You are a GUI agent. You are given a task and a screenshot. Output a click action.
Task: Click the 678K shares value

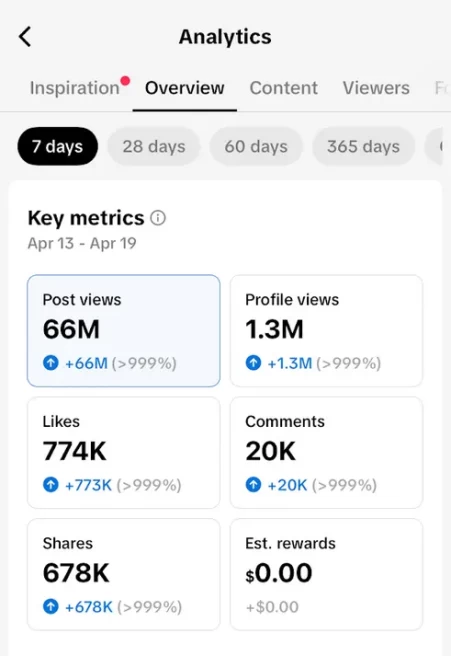pos(76,573)
